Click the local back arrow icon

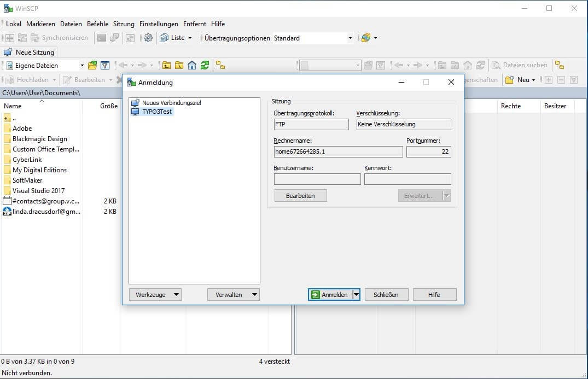[123, 65]
